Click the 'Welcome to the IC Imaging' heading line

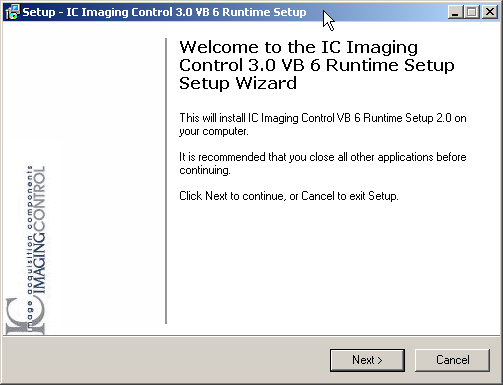point(298,47)
